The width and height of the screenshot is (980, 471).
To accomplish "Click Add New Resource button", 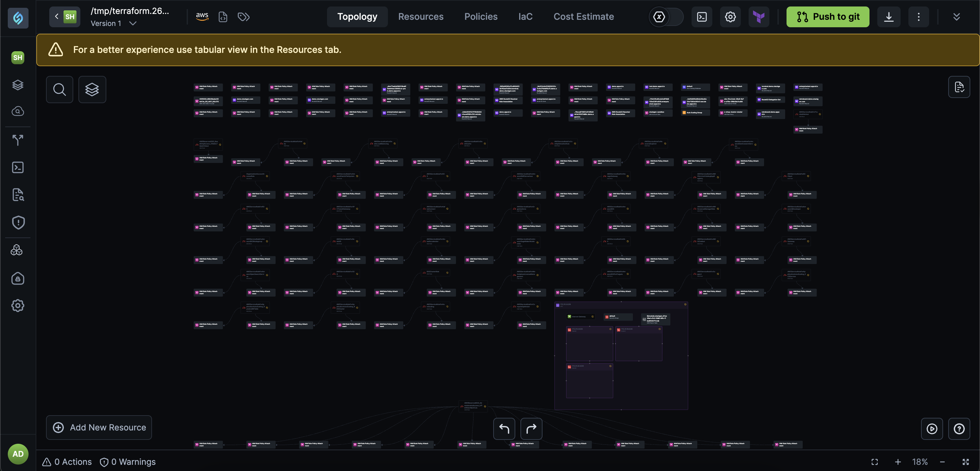I will pyautogui.click(x=99, y=428).
